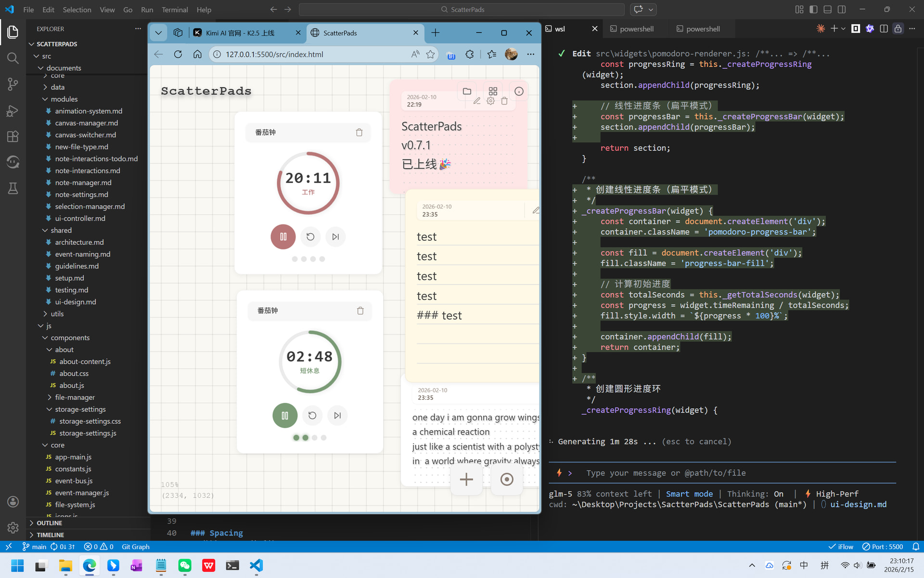The width and height of the screenshot is (924, 578).
Task: Click the grid layout icon in ScatterPads
Action: point(493,91)
